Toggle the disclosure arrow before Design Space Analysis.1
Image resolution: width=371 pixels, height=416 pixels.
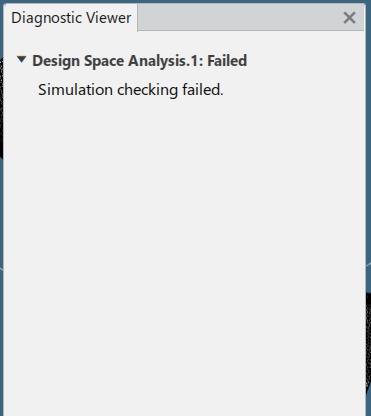click(x=22, y=60)
